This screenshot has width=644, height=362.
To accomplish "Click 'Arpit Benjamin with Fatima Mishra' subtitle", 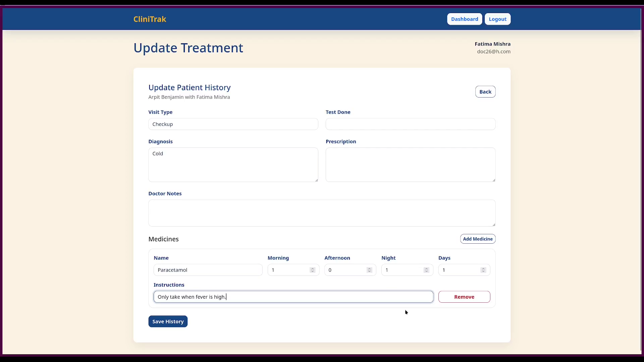I will 189,97.
